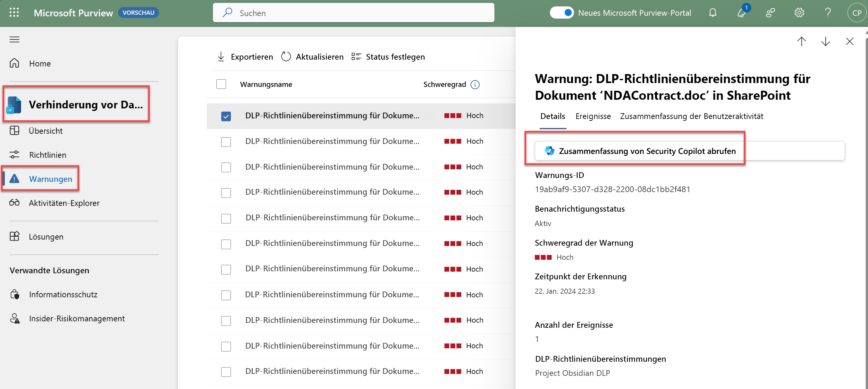
Task: Open the app launcher waffle icon
Action: click(14, 13)
